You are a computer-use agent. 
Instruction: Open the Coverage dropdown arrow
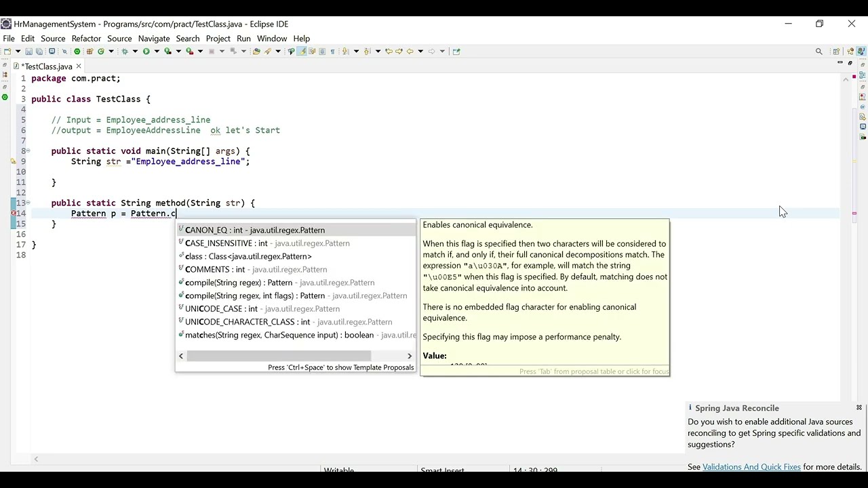178,51
